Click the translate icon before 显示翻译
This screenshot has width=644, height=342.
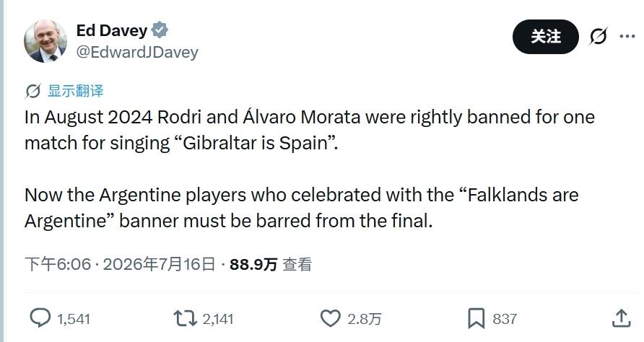point(33,91)
